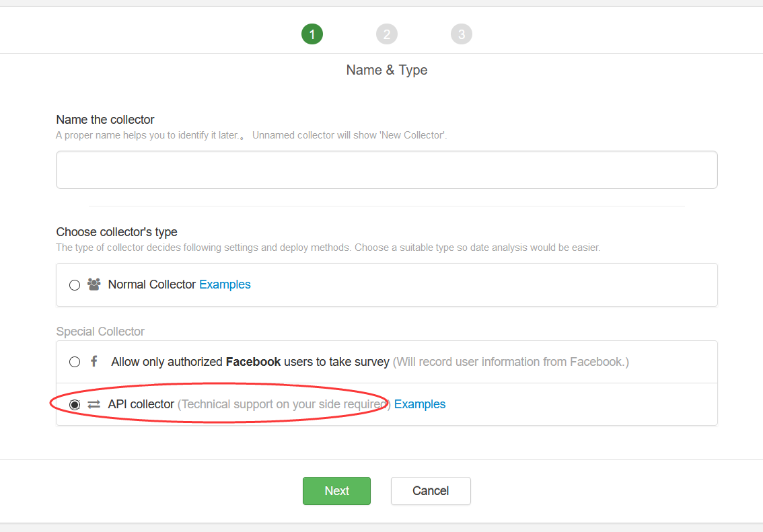Go to step 3 circle indicator
The height and width of the screenshot is (532, 763).
(462, 34)
